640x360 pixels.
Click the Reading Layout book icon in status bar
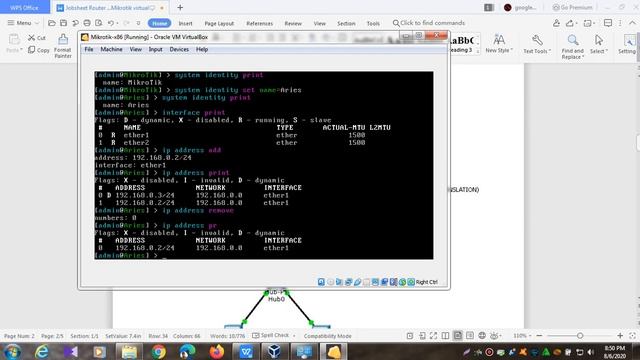click(x=445, y=336)
